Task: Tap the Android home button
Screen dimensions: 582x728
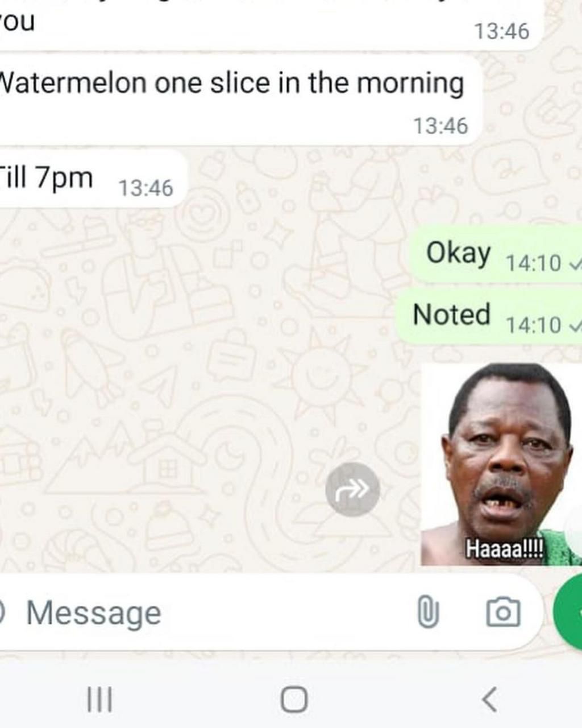Action: [294, 699]
